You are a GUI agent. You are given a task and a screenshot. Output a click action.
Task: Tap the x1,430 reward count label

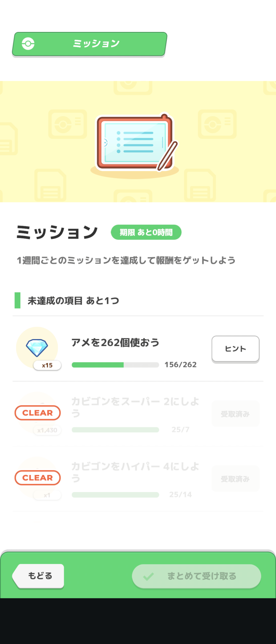pyautogui.click(x=47, y=430)
